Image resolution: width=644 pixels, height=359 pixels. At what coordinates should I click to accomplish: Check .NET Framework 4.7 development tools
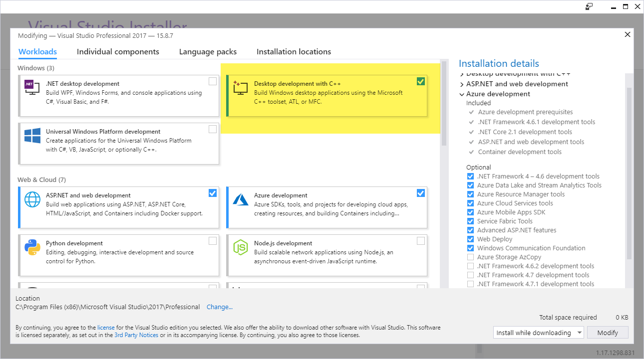[x=470, y=275]
